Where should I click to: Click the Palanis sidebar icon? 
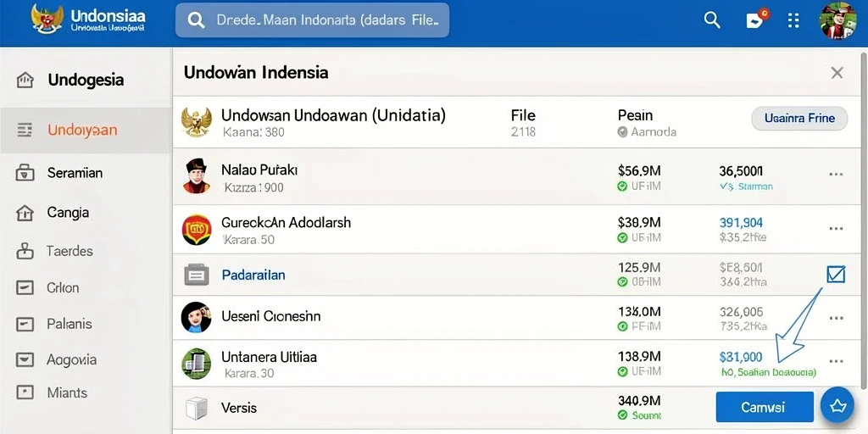25,324
